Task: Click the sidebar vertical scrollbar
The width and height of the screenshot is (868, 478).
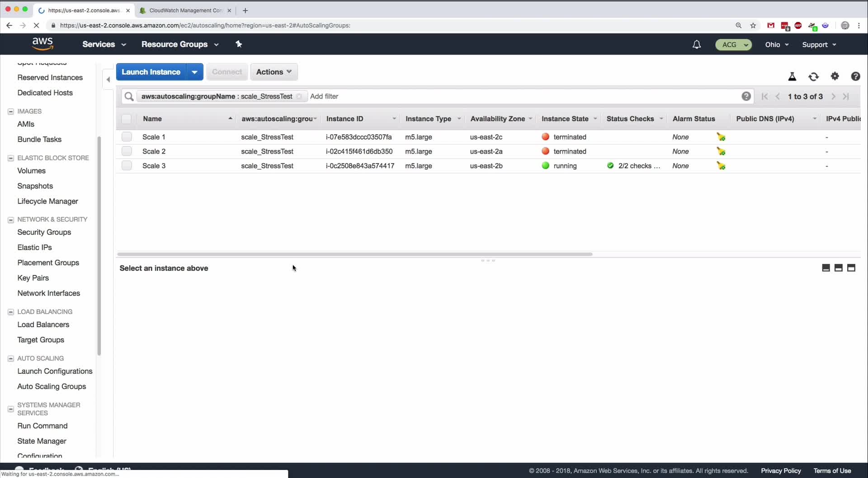Action: coord(99,246)
